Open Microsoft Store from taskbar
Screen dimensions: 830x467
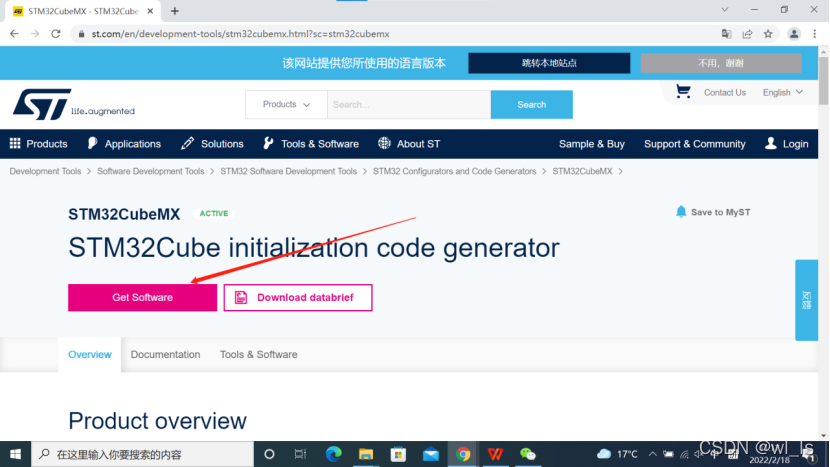[x=398, y=454]
